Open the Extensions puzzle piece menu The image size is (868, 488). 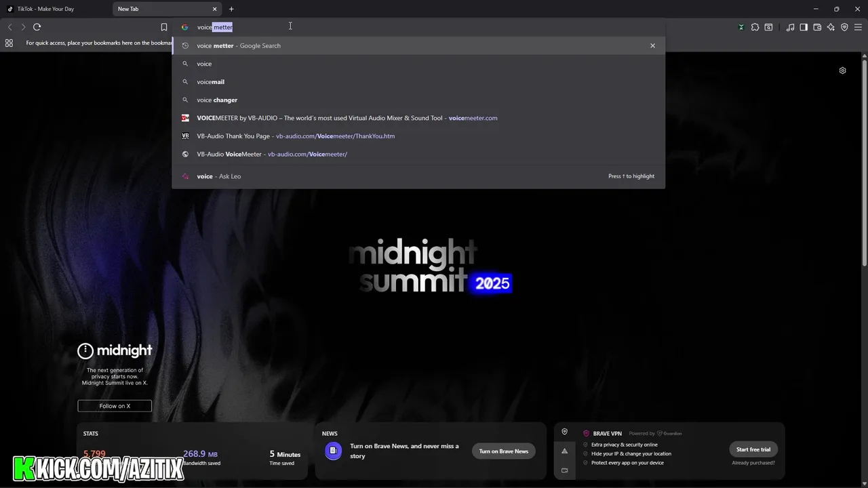[x=755, y=27]
